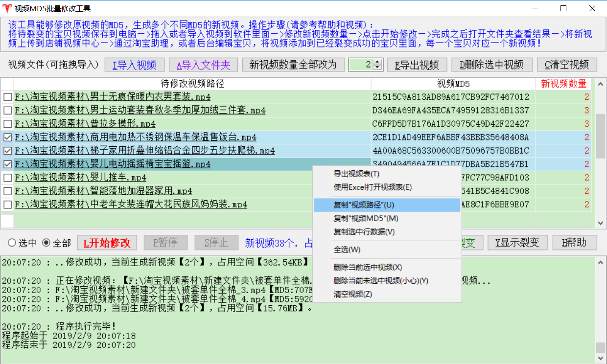Click the 新视频数量 column header
Screen dimensions: 607x364
coord(563,84)
